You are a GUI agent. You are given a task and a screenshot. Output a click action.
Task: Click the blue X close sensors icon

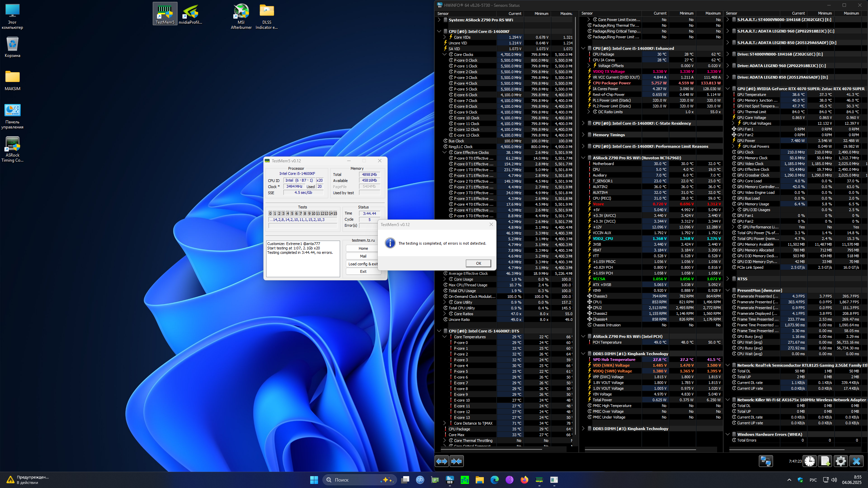[x=856, y=461]
